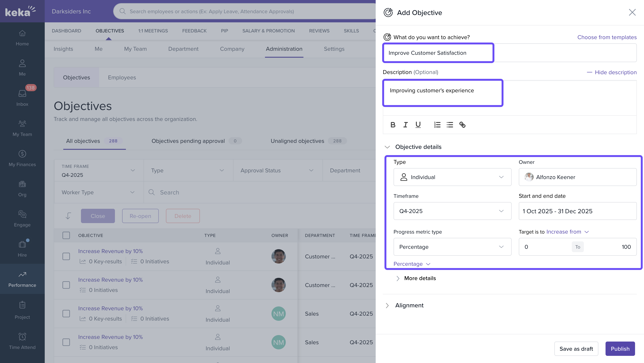Toggle italic formatting in description editor

coord(405,125)
